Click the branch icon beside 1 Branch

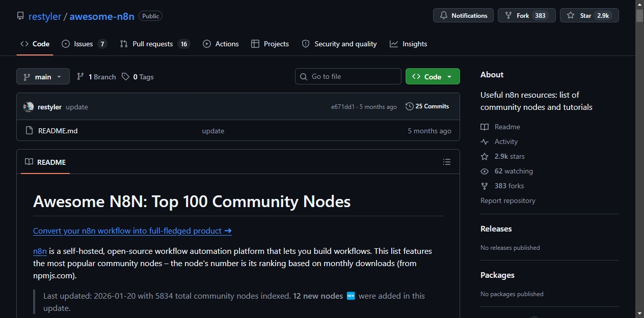(81, 77)
